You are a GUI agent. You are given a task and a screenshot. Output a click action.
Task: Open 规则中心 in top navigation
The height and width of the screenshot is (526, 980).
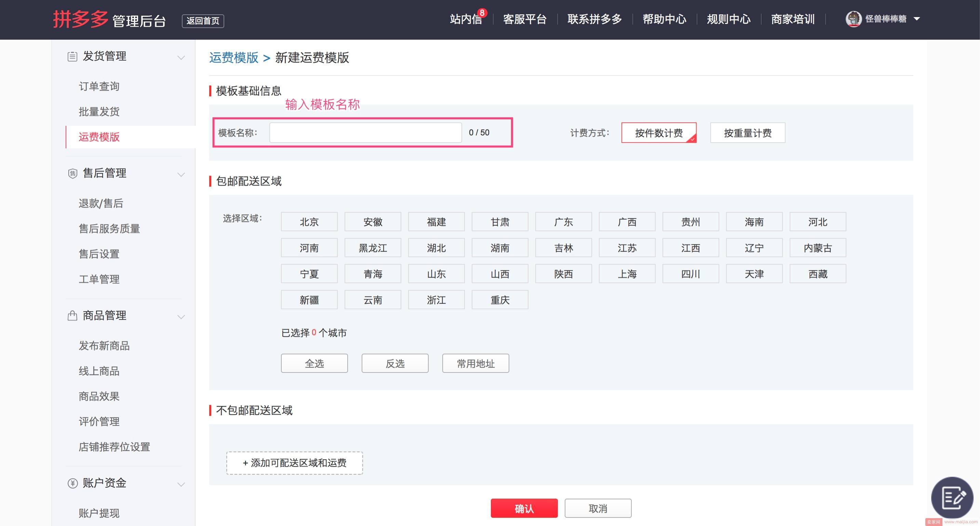728,19
